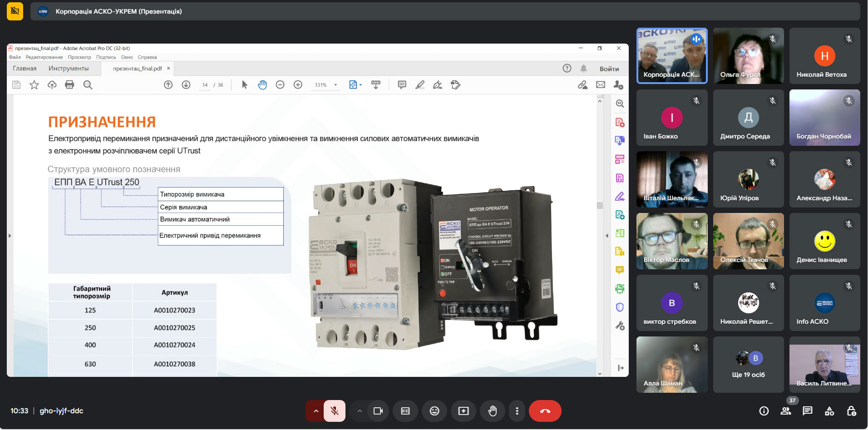Leave the call with red button

[x=545, y=411]
